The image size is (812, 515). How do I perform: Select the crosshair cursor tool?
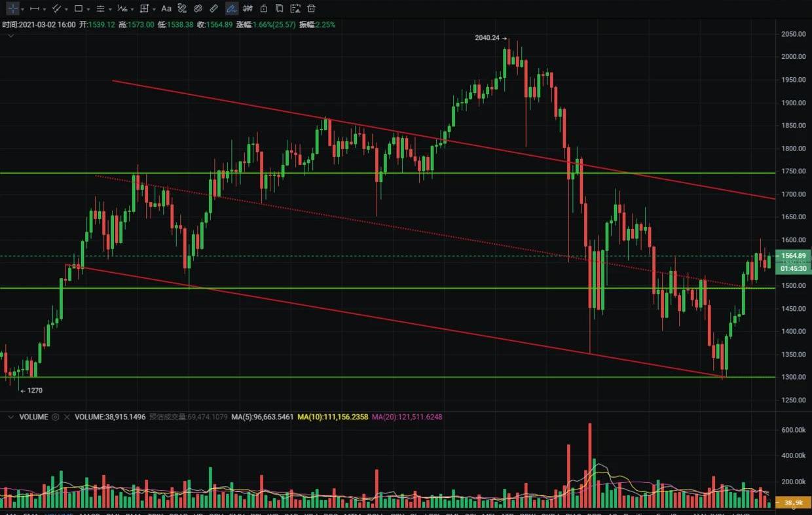12,9
